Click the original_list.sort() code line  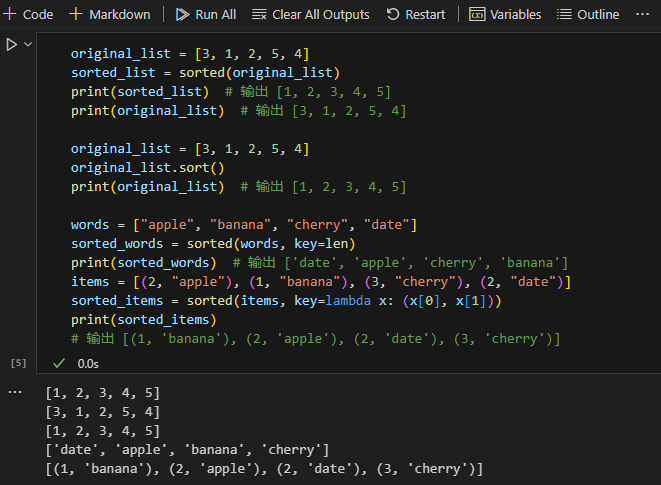pos(147,167)
